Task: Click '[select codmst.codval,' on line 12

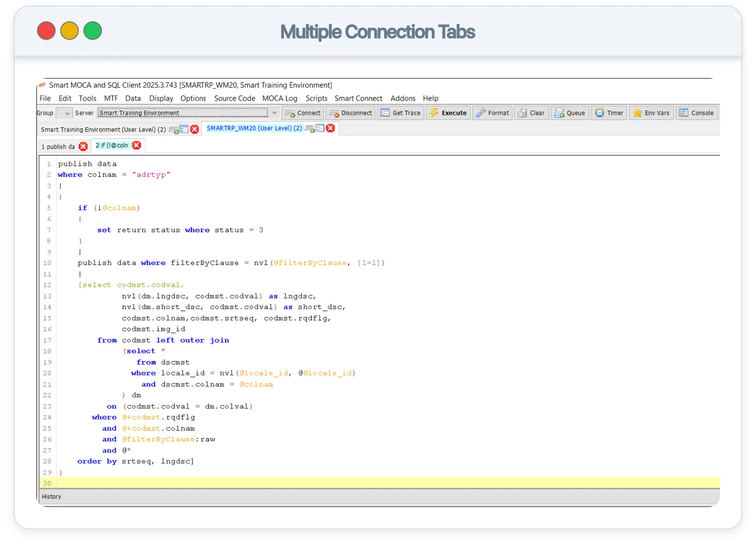Action: click(x=131, y=285)
